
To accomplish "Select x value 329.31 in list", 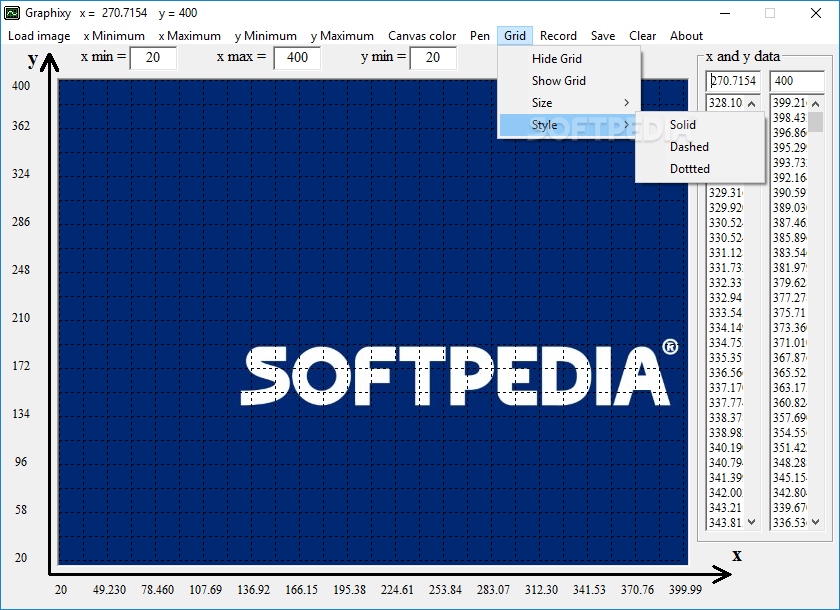I will point(726,193).
